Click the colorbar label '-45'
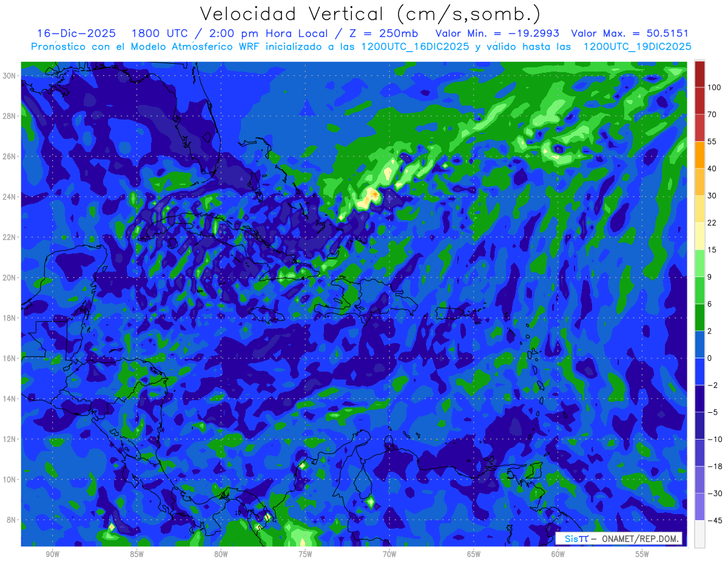 coord(714,520)
